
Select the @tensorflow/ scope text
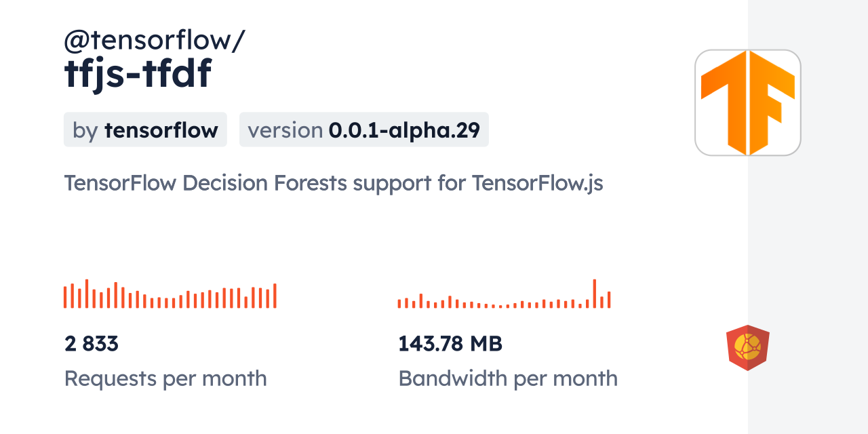pyautogui.click(x=154, y=41)
